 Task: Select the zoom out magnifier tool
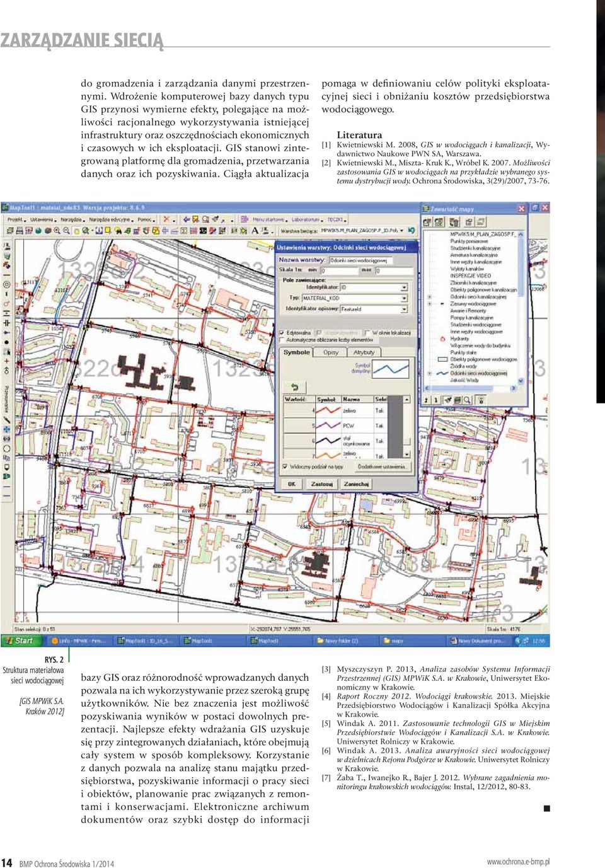click(x=66, y=230)
